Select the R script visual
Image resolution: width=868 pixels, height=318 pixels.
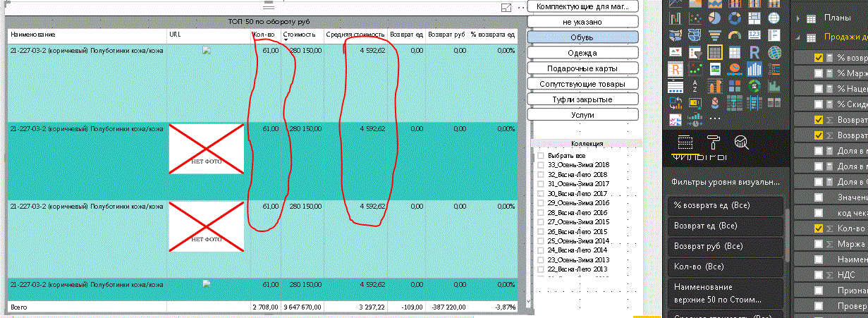tap(754, 52)
